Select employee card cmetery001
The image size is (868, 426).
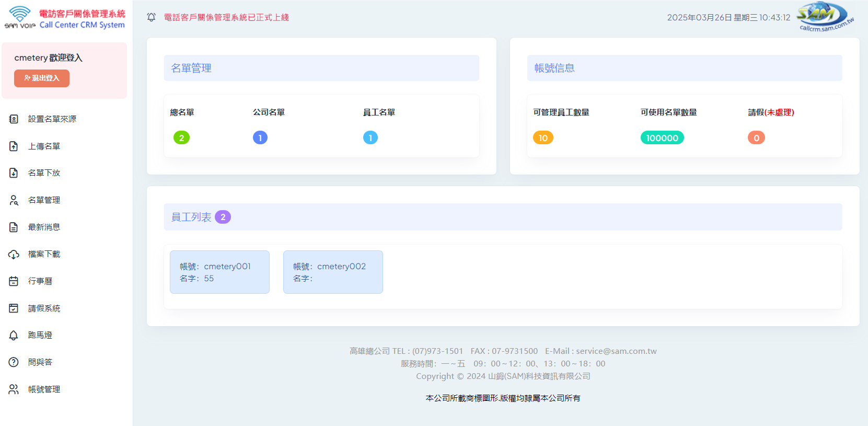point(219,272)
